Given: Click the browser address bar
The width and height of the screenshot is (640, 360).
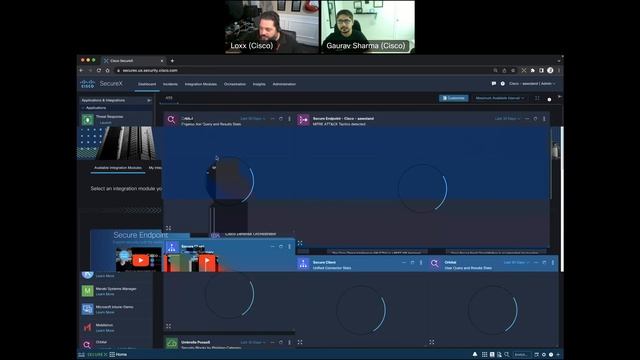Looking at the screenshot, I should tap(302, 70).
